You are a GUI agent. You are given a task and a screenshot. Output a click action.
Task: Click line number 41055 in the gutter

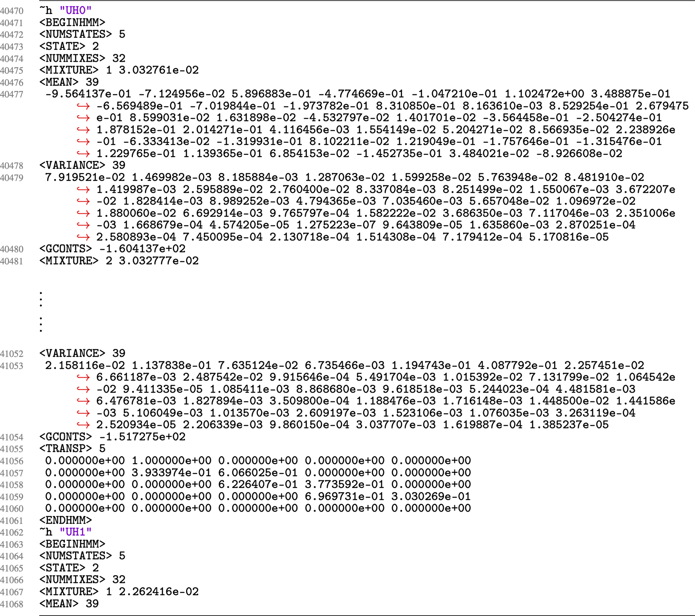[12, 449]
